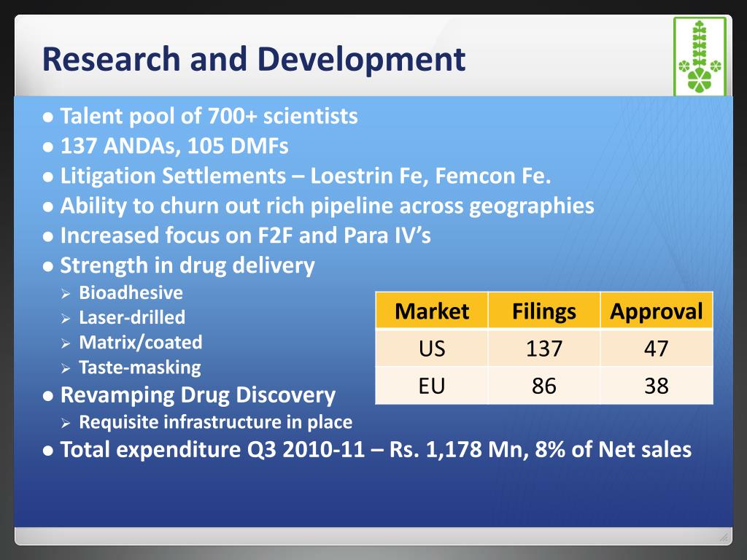Select the EU filings value '86'
Image resolution: width=747 pixels, height=560 pixels.
point(544,385)
